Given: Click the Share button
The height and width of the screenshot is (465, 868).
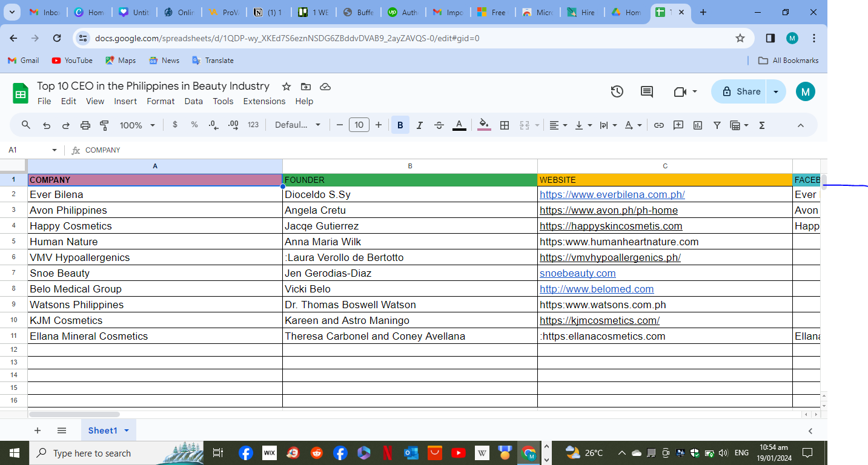Looking at the screenshot, I should (740, 92).
